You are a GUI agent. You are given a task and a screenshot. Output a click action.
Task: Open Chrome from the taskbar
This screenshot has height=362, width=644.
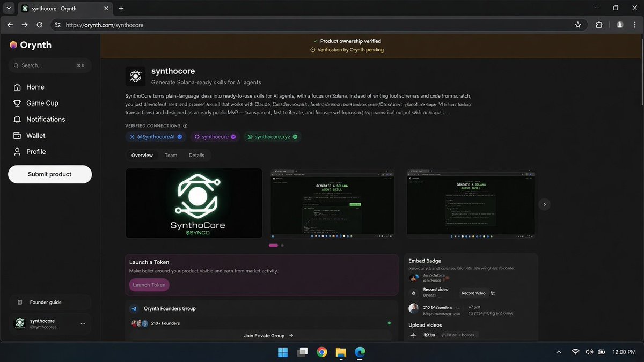pyautogui.click(x=321, y=352)
